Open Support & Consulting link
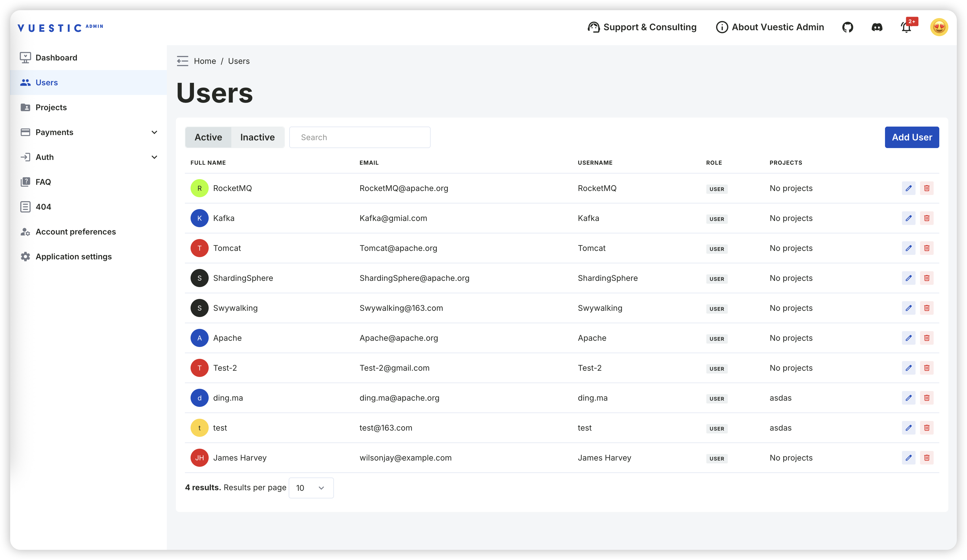This screenshot has height=560, width=967. tap(642, 27)
